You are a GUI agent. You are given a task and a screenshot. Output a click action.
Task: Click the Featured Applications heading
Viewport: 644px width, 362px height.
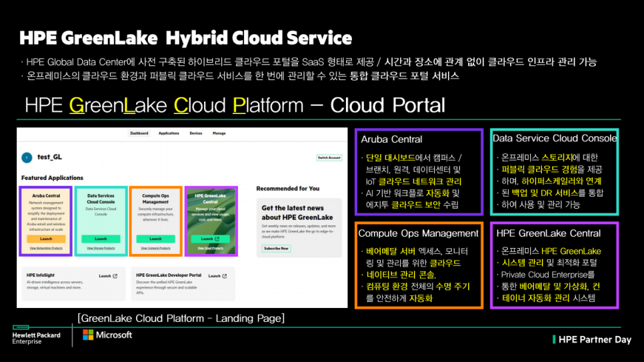[x=52, y=178]
